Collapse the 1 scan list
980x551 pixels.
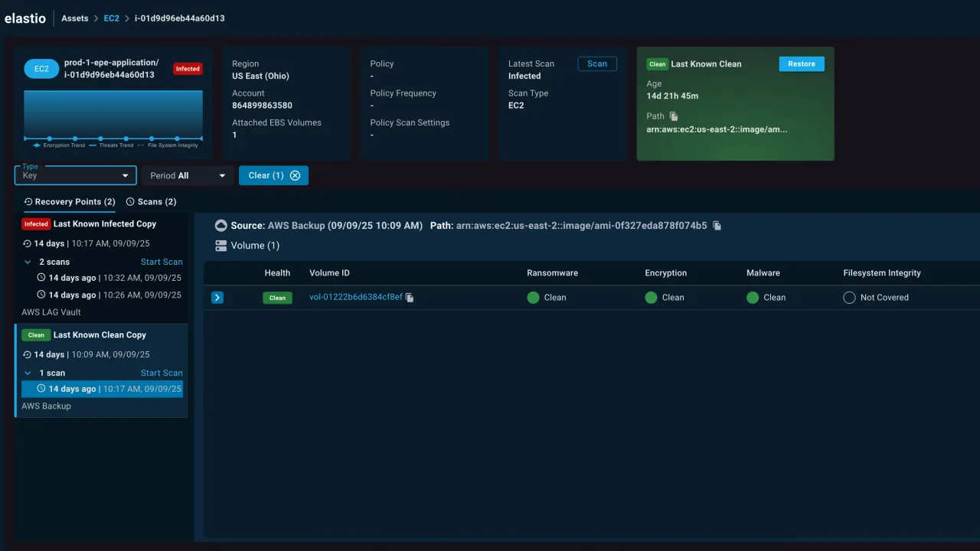(x=28, y=373)
